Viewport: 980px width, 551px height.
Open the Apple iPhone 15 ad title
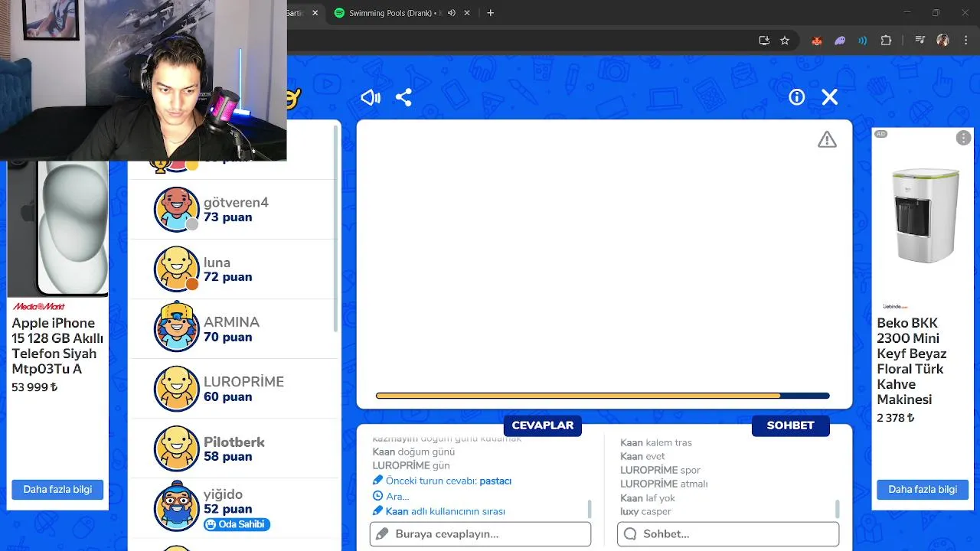pos(57,346)
